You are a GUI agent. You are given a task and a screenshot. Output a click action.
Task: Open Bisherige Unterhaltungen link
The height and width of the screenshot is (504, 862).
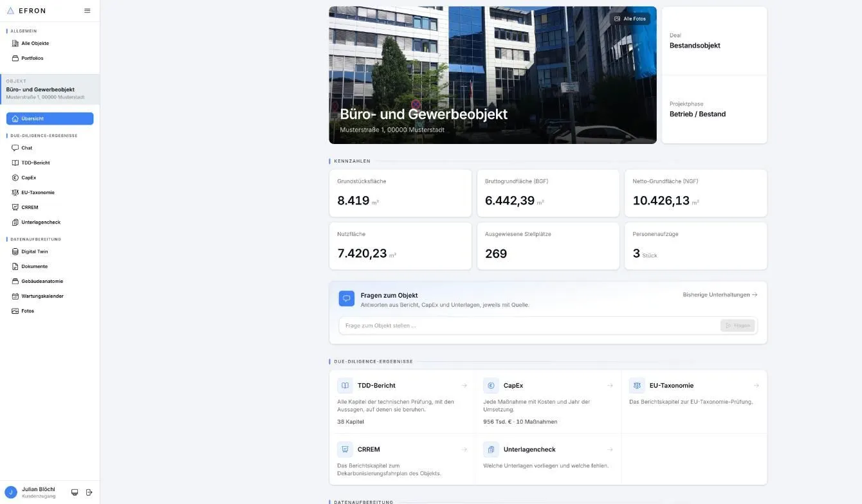[x=720, y=294]
